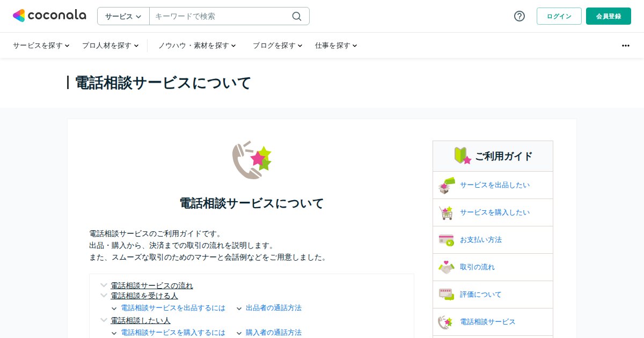Screen dimensions: 644x338
Task: Select 電話相談サービス in guide sidebar
Action: [493, 322]
